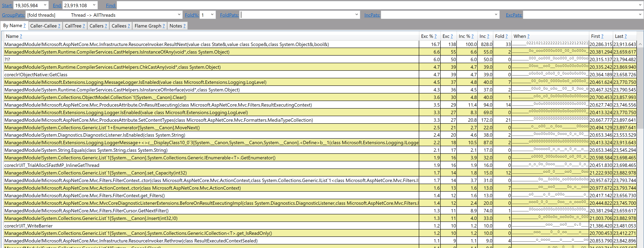644x248 pixels.
Task: Click the ExcPats label link
Action: click(514, 15)
